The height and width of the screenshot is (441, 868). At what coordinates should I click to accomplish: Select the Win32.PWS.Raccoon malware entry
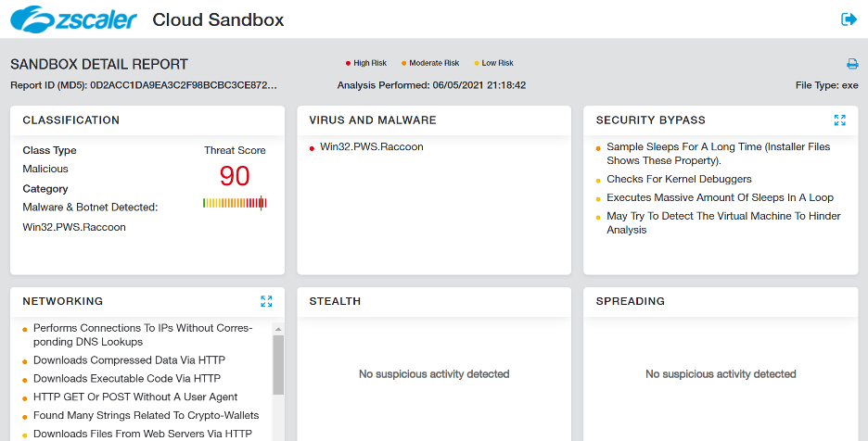click(x=371, y=146)
